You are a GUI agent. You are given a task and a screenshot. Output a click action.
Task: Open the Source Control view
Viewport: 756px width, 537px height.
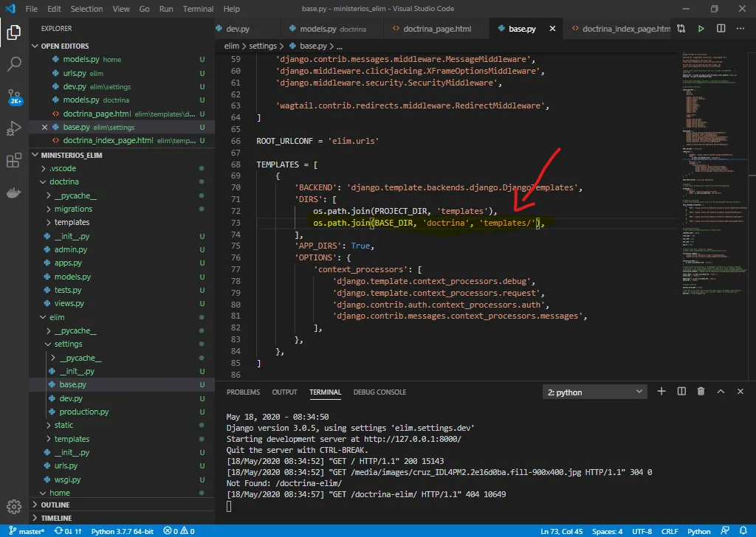click(14, 97)
